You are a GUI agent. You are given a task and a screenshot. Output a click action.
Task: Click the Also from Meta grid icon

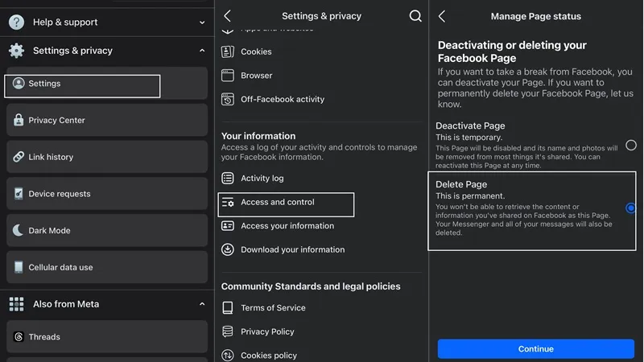point(16,304)
